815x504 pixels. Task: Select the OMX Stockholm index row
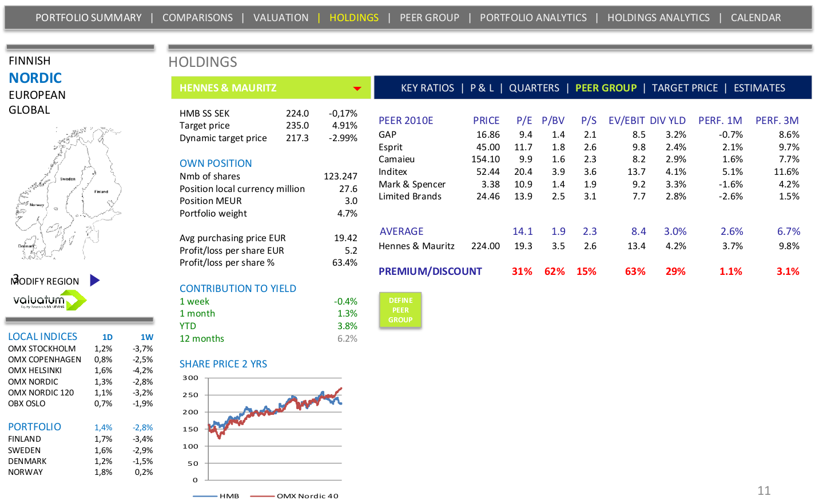81,349
